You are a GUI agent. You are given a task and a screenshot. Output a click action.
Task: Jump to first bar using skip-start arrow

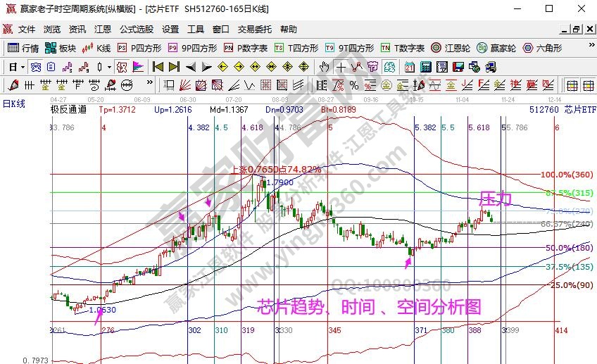point(158,67)
